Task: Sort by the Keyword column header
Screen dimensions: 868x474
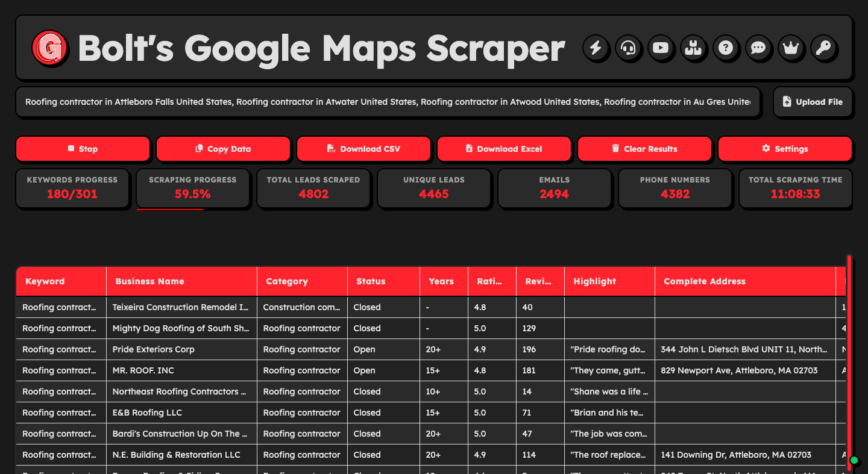Action: [61, 281]
